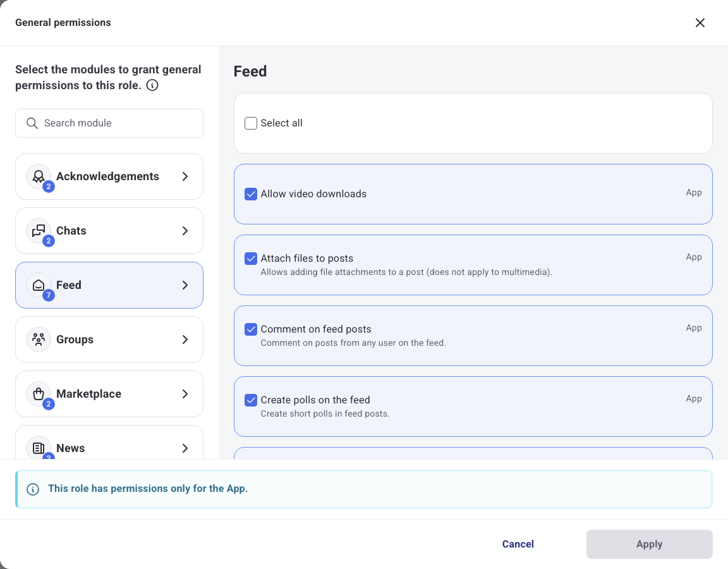Expand Acknowledgements module chevron
728x569 pixels.
185,176
